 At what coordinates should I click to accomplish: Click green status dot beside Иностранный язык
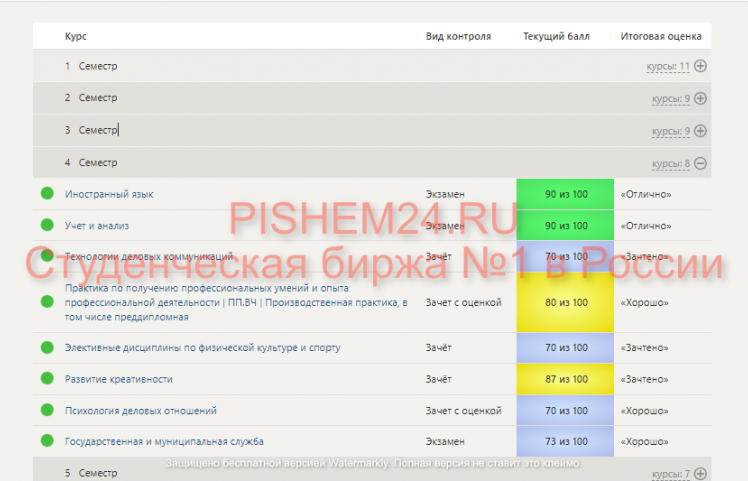pyautogui.click(x=47, y=194)
